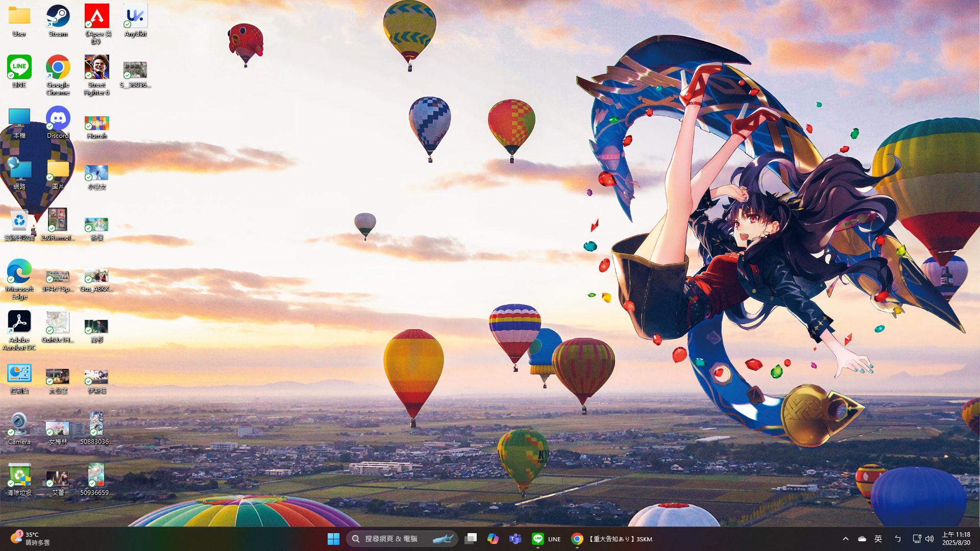Click the Windows Start button
Image resolution: width=980 pixels, height=551 pixels.
(x=333, y=539)
